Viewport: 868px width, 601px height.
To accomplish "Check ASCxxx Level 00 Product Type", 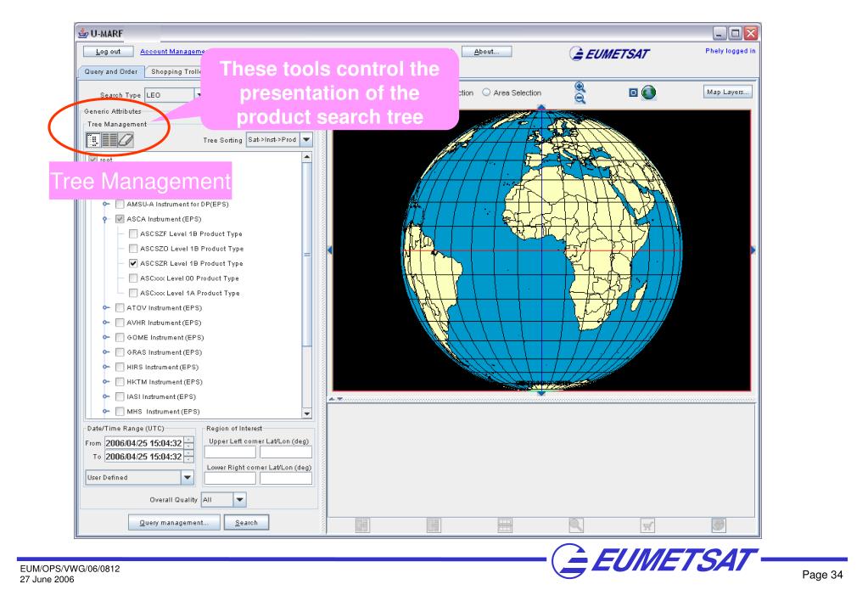I will 133,278.
